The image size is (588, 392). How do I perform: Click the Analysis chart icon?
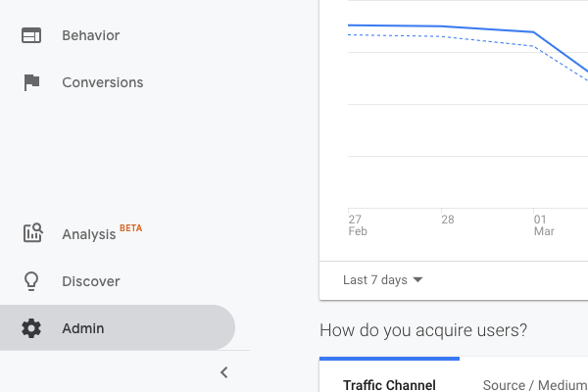(x=31, y=233)
